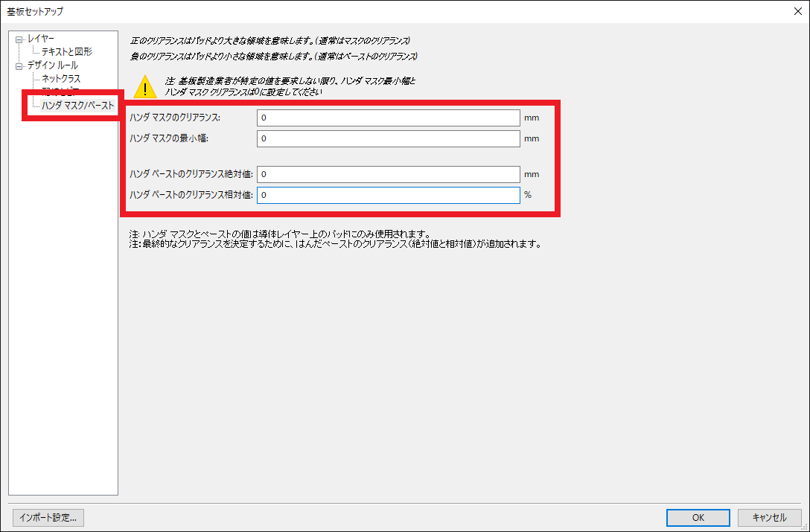Confirm with the OK button
810x532 pixels.
pos(698,517)
